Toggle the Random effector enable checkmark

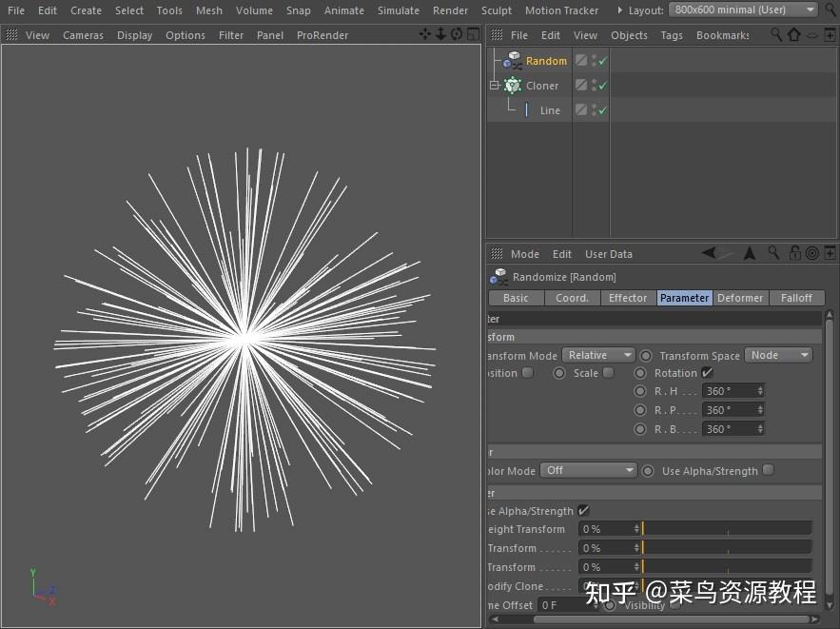(603, 61)
